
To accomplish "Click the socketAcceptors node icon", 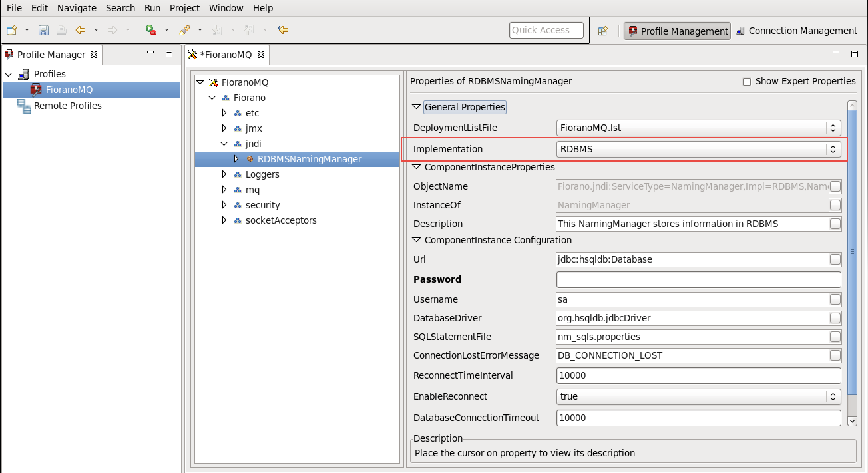I will (x=238, y=220).
